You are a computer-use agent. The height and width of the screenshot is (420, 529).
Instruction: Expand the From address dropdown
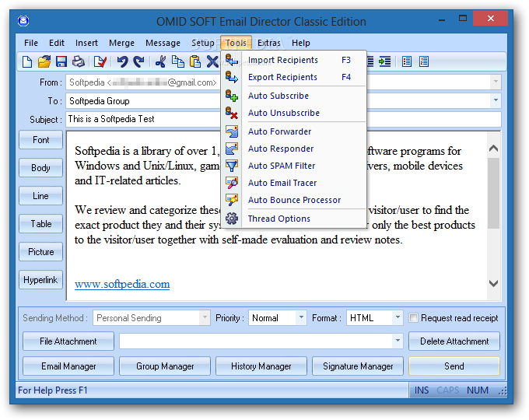496,82
